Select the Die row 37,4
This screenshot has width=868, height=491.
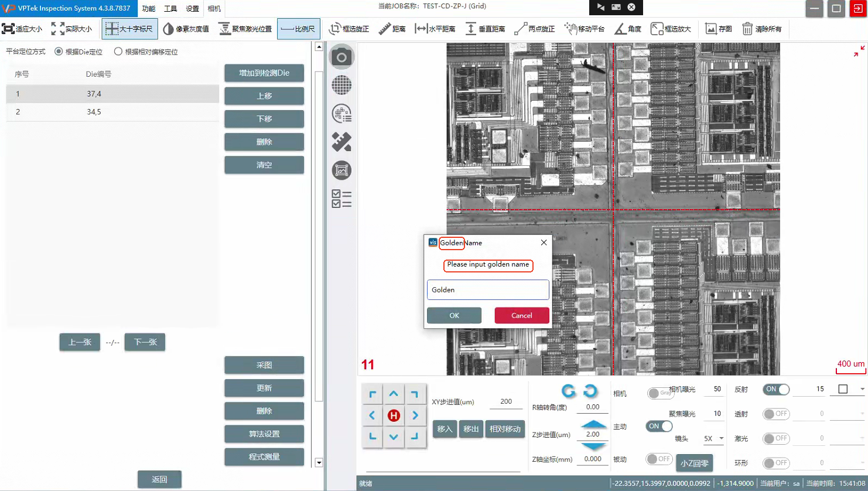coord(112,94)
